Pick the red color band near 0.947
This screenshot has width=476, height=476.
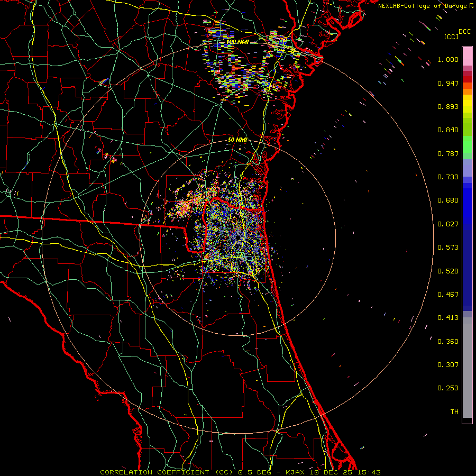click(467, 79)
